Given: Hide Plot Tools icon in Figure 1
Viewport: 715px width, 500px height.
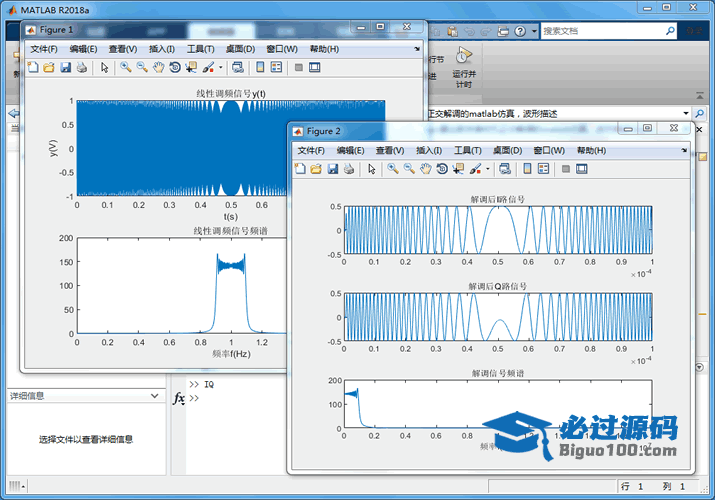Looking at the screenshot, I should point(299,67).
